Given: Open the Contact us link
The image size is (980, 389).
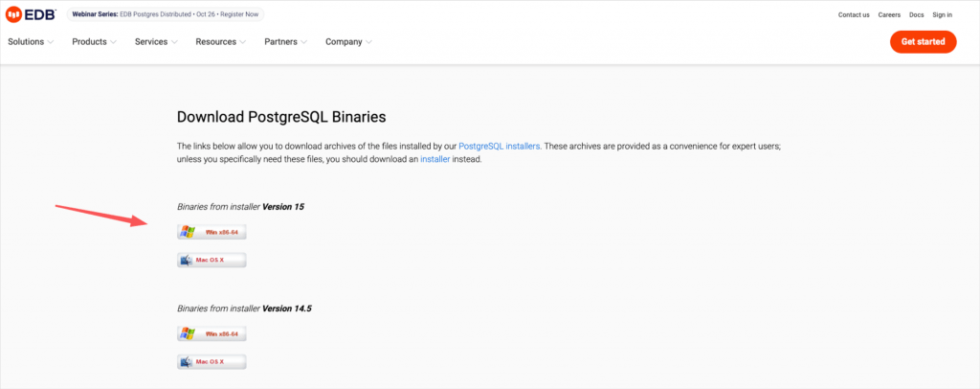Looking at the screenshot, I should click(x=854, y=14).
